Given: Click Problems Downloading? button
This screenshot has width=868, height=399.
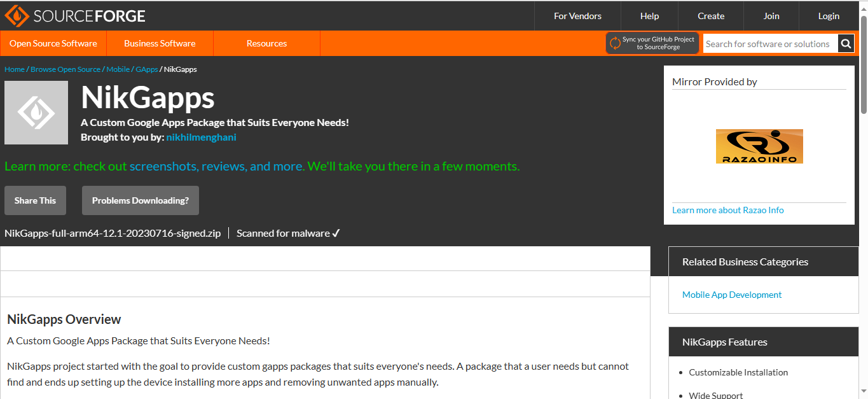Looking at the screenshot, I should [x=141, y=200].
